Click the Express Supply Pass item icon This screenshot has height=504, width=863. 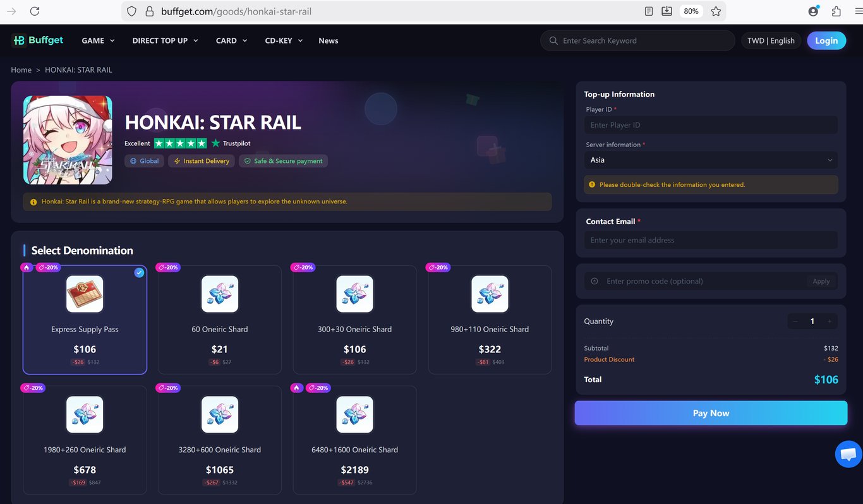click(85, 294)
